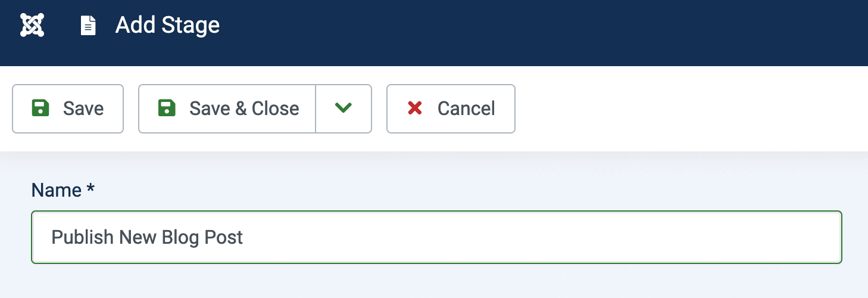Click the Save text label in toolbar
Image resolution: width=868 pixels, height=298 pixels.
pos(83,108)
